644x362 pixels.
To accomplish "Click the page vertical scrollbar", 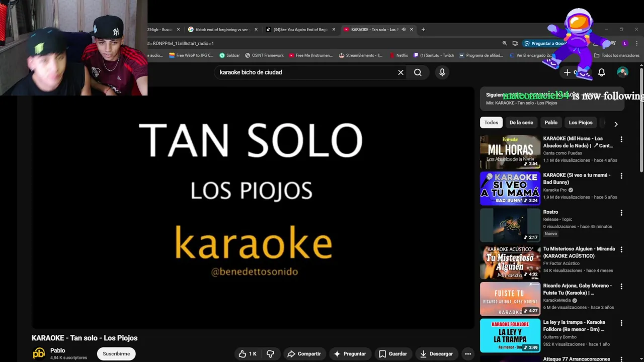I will pyautogui.click(x=641, y=121).
